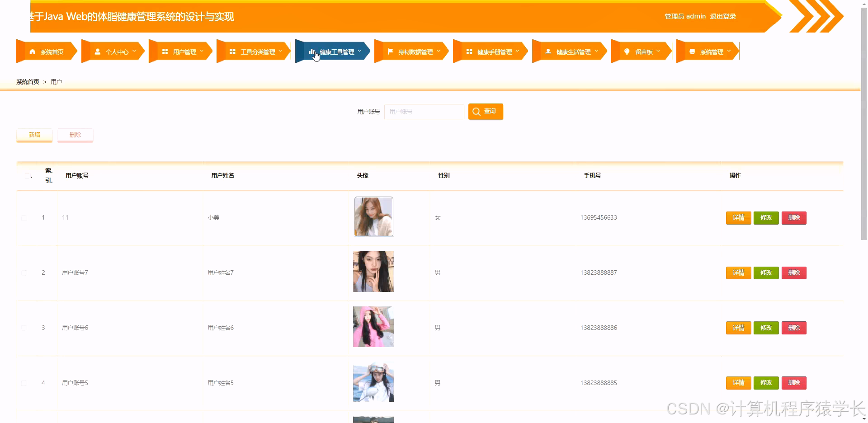This screenshot has height=423, width=868.
Task: Focus the 用户账号 search input field
Action: [x=424, y=112]
